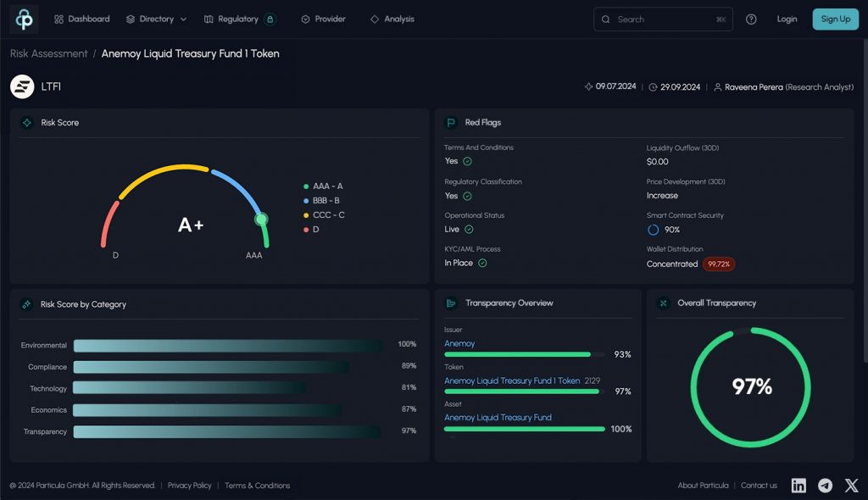Click the analyst person icon
This screenshot has width=868, height=500.
pyautogui.click(x=717, y=87)
